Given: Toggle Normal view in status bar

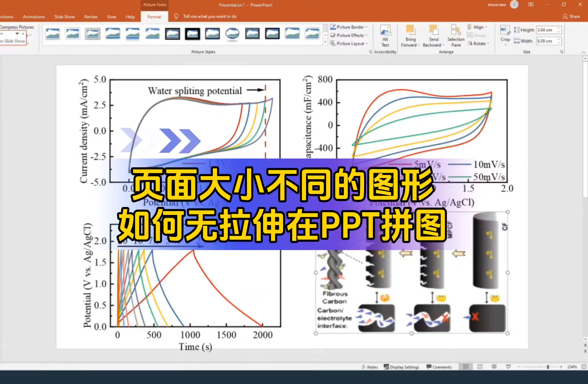Looking at the screenshot, I should click(466, 367).
